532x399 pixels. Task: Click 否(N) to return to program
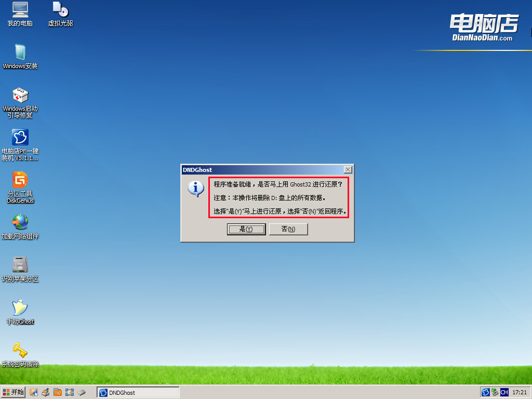[288, 229]
